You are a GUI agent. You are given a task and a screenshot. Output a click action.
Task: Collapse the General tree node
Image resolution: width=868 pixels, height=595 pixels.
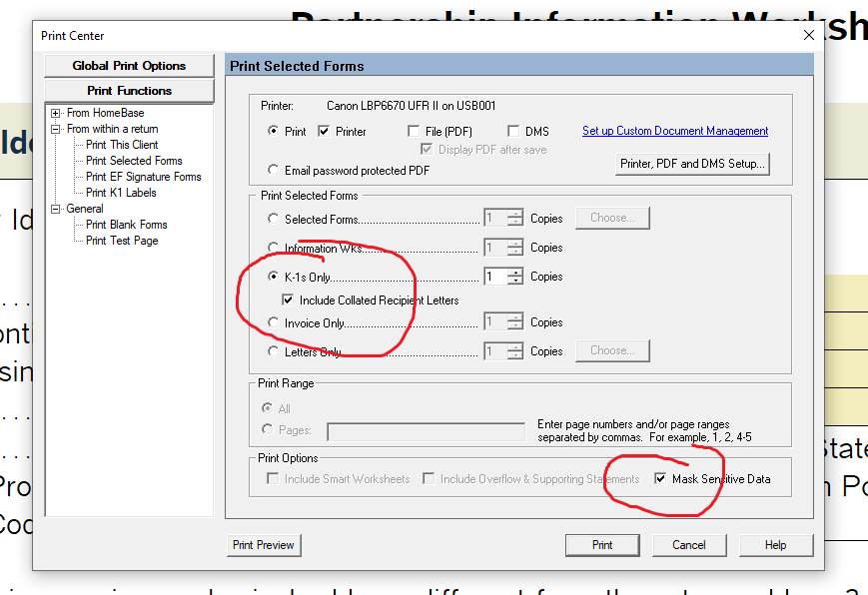point(56,210)
